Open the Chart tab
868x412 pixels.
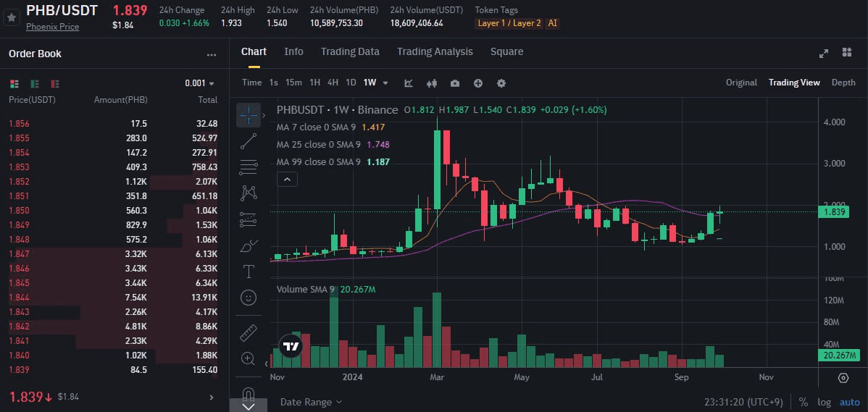(254, 51)
